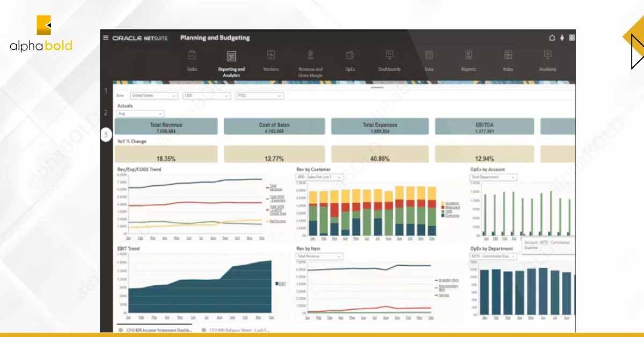Open the Commission Exp dropdown for OpEx by Department
Screen dimensions: 644x337
[x=494, y=257]
